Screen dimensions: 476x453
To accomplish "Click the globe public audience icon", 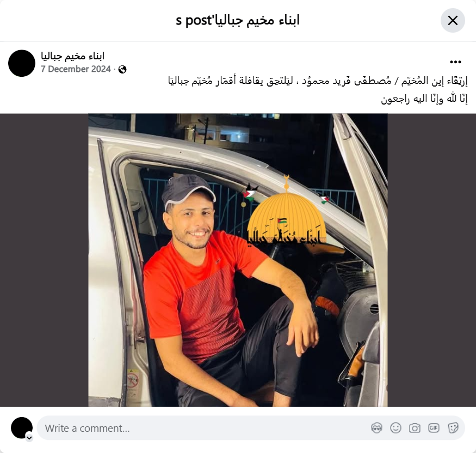I will point(122,70).
